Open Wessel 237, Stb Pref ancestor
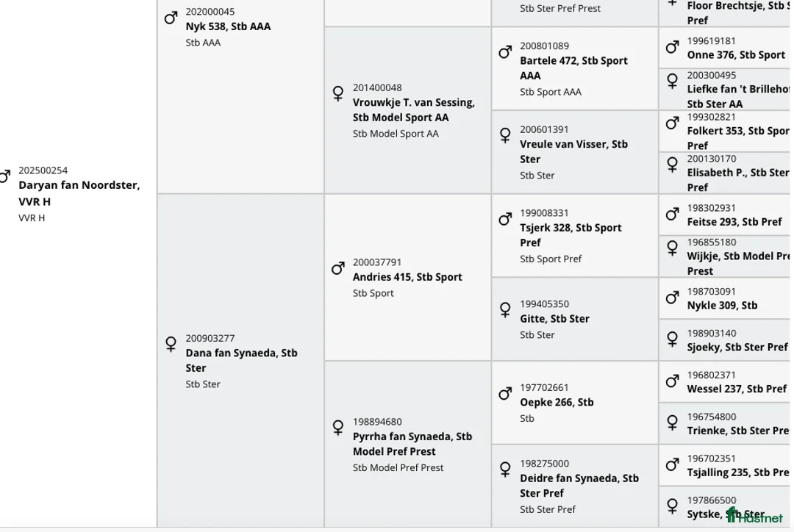Screen dimensions: 794x532 tap(736, 389)
